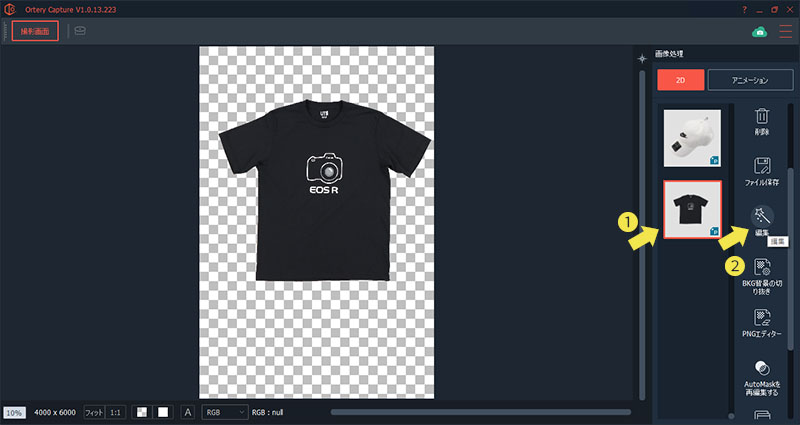The height and width of the screenshot is (425, 800).
Task: Select the white background swatch
Action: tap(162, 411)
